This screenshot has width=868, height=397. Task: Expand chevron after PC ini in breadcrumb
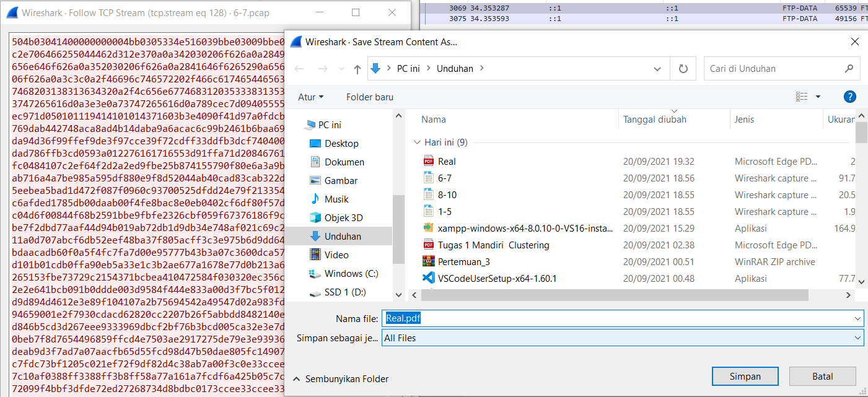click(429, 69)
